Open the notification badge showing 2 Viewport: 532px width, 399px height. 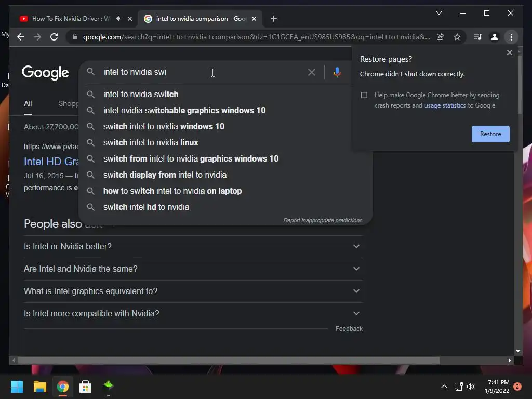point(517,387)
